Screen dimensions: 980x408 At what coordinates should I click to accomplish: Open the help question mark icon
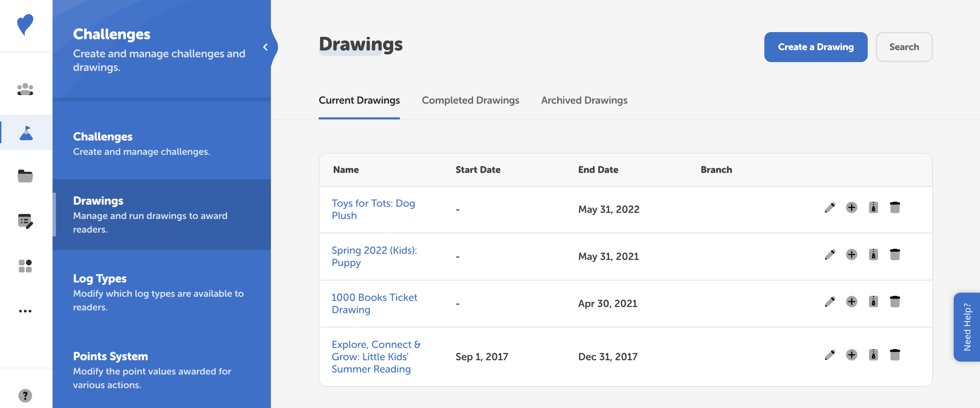click(x=25, y=395)
